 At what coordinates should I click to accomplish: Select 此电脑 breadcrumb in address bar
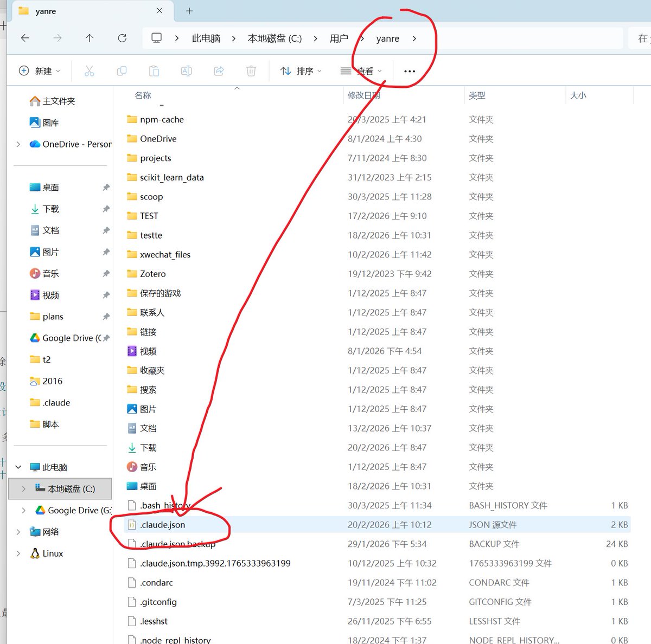206,38
